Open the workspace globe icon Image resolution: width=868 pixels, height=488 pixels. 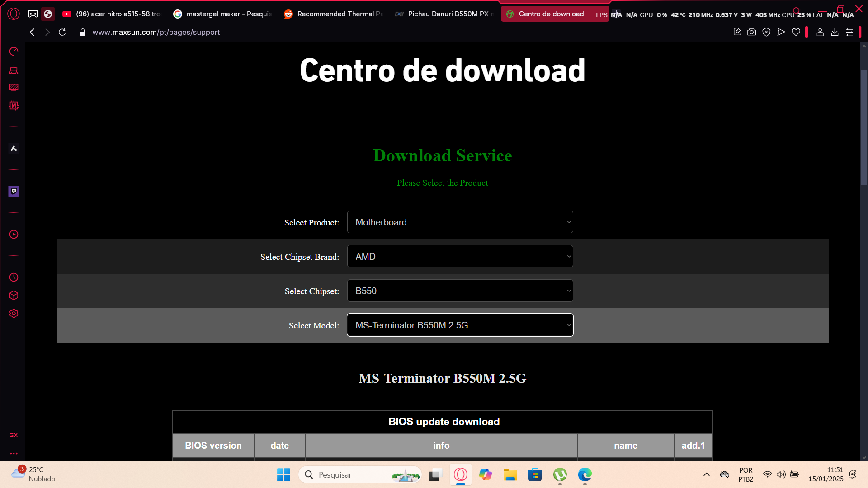point(48,14)
